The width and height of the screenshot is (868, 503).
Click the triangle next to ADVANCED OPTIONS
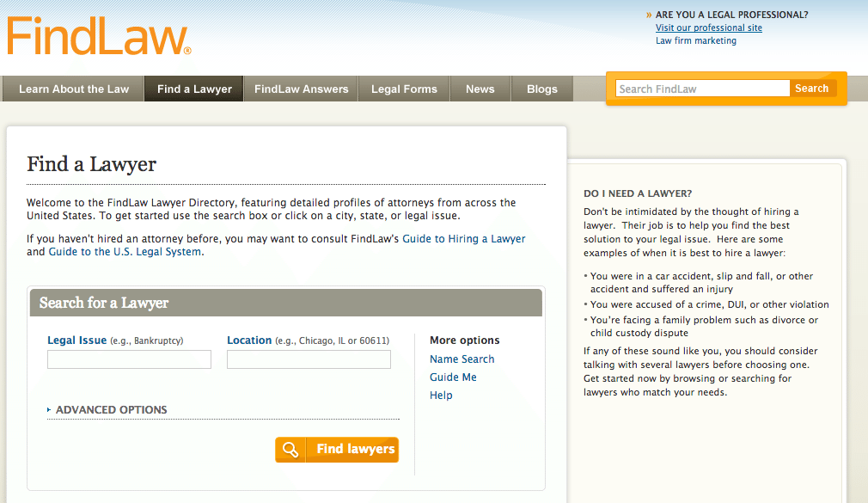pos(49,410)
